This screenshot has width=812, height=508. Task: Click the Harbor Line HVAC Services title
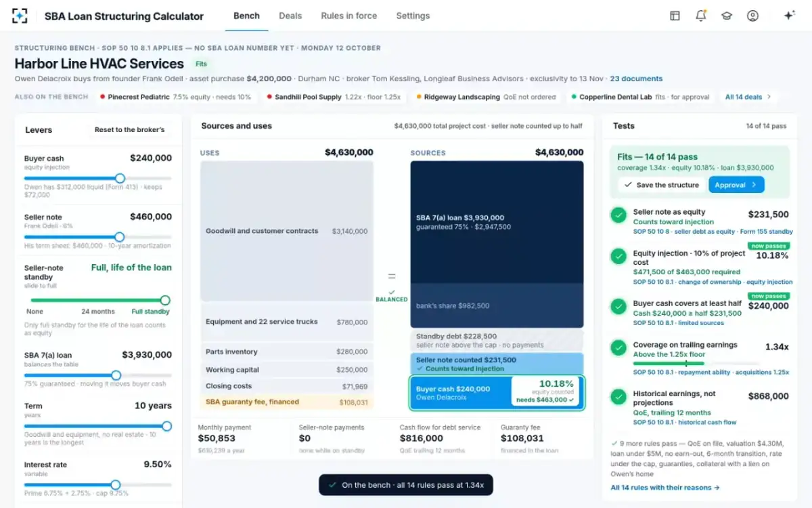point(99,64)
